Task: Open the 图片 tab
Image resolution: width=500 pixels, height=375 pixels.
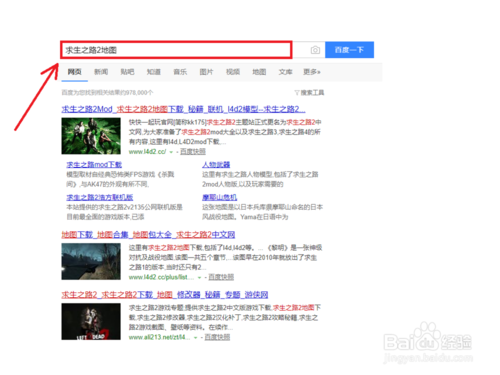Action: pyautogui.click(x=206, y=72)
